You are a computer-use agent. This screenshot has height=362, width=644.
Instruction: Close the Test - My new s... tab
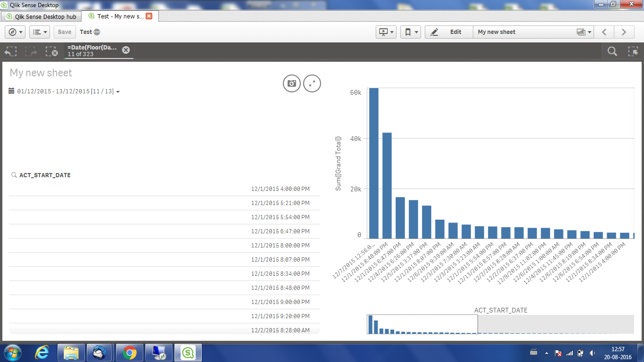pyautogui.click(x=149, y=16)
